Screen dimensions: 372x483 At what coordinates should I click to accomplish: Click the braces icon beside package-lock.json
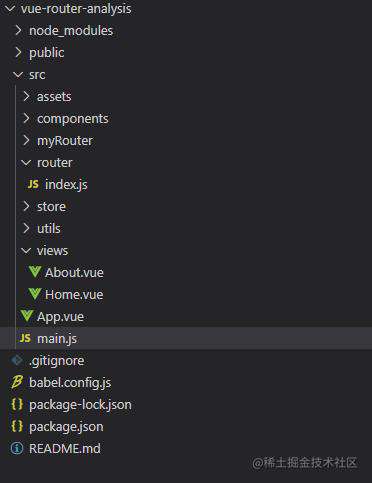17,404
